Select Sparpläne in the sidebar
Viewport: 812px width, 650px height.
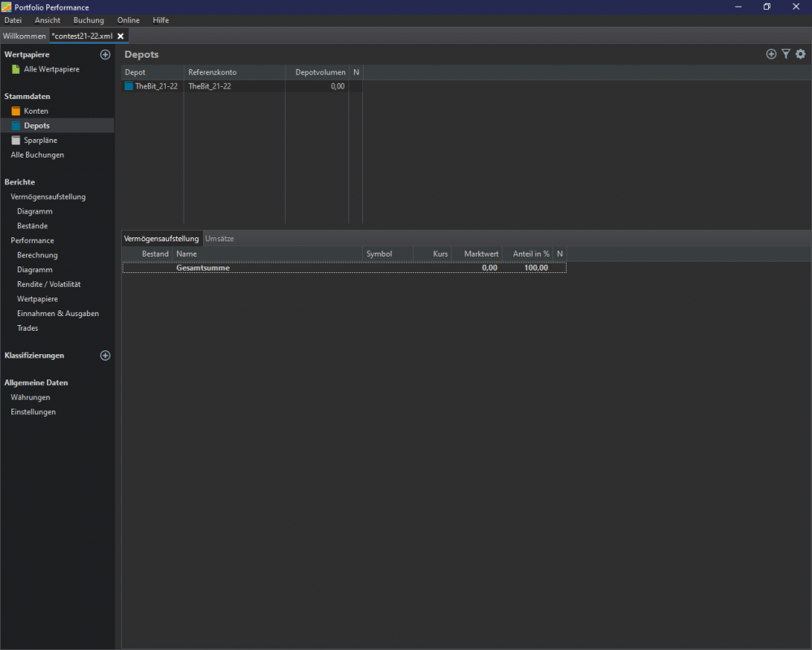(x=40, y=140)
